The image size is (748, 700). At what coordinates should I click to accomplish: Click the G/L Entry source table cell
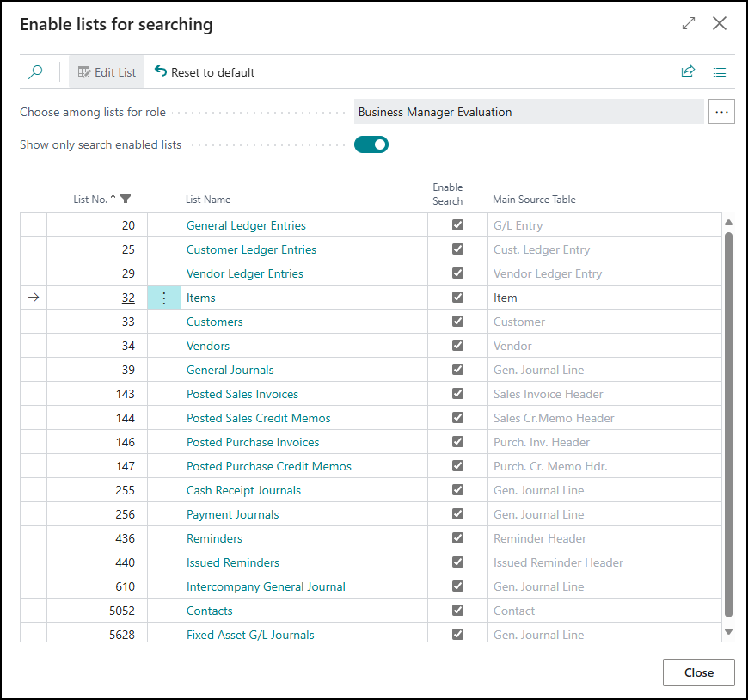tap(604, 225)
